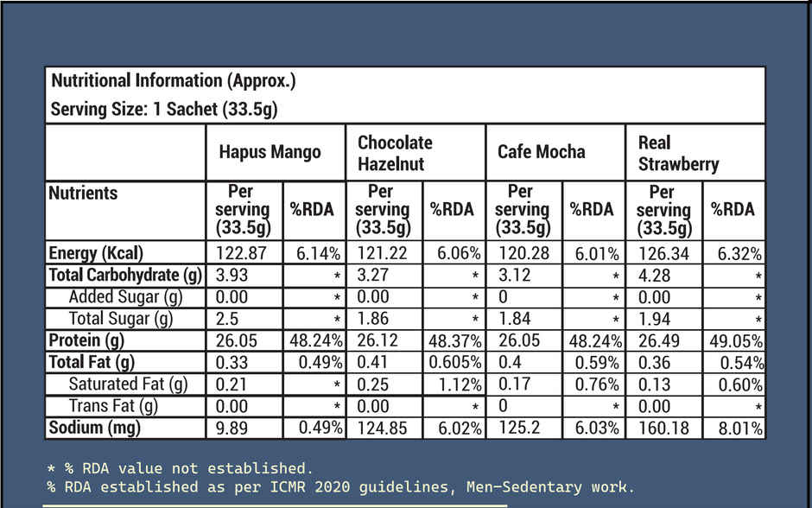Select the Total Carbohydrate (g) row label
Screen dimensions: 812x508
tap(124, 276)
